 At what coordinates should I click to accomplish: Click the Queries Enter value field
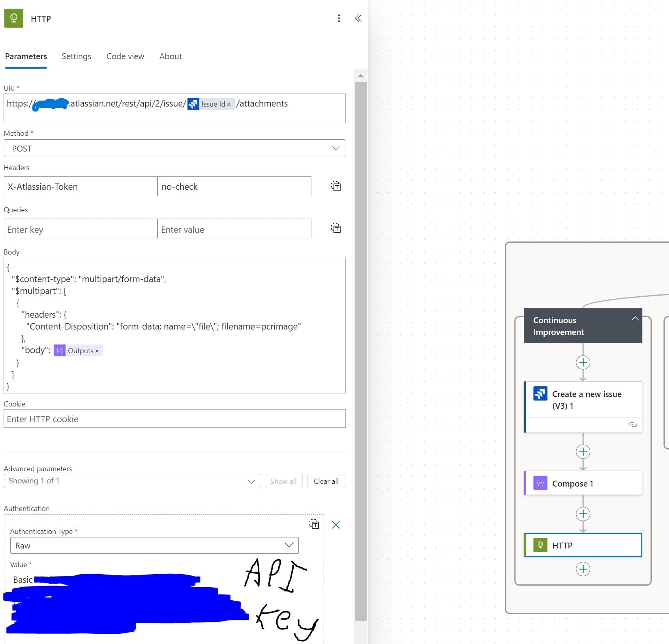[x=234, y=228]
